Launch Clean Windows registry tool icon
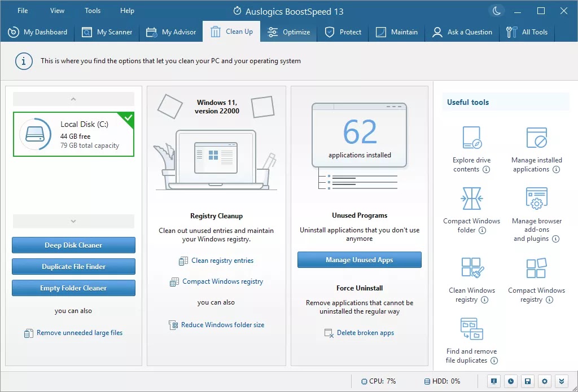The width and height of the screenshot is (578, 392). pos(471,268)
